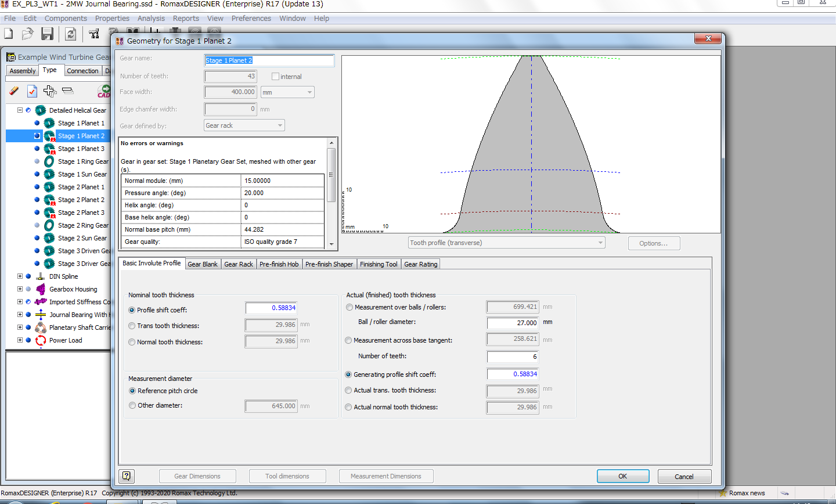Click the collapse-all minus icon
The height and width of the screenshot is (504, 836).
point(68,91)
